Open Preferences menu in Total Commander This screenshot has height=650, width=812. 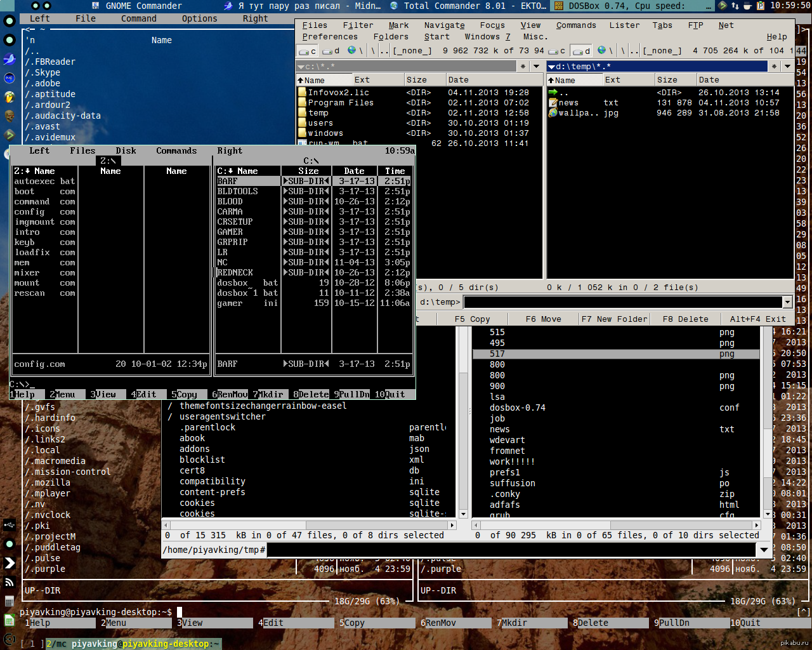point(330,37)
